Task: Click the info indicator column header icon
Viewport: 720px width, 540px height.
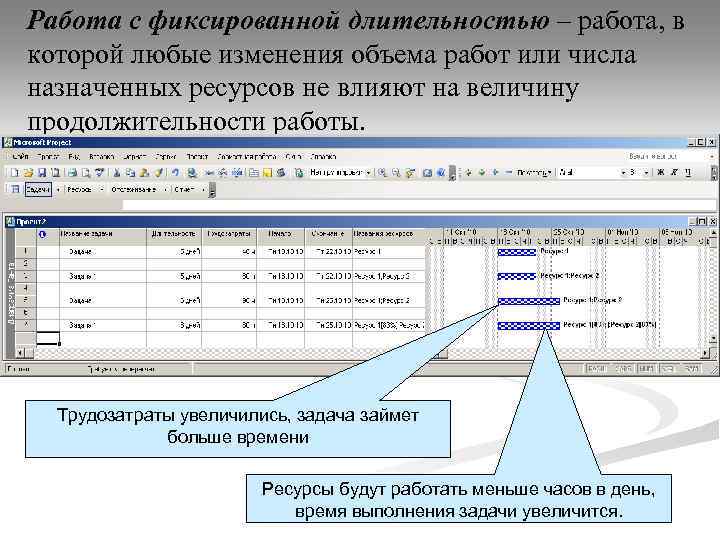Action: point(43,234)
